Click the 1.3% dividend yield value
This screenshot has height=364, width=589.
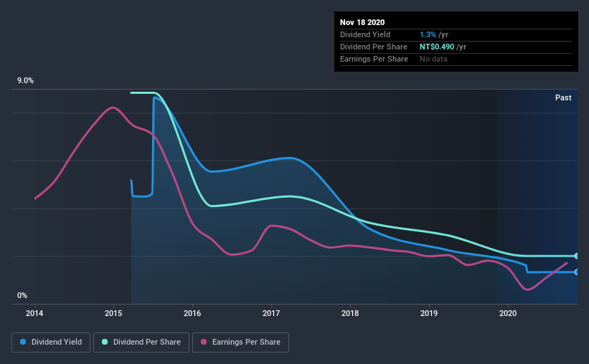pos(428,34)
